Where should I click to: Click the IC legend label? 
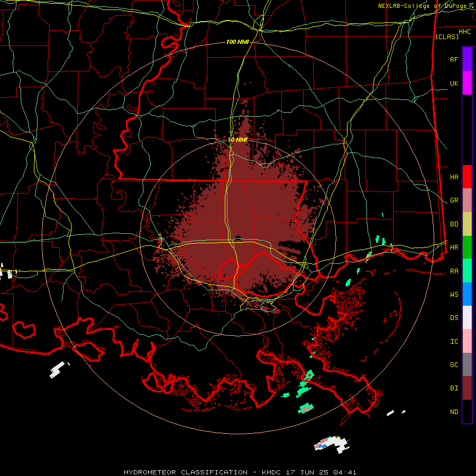click(454, 342)
